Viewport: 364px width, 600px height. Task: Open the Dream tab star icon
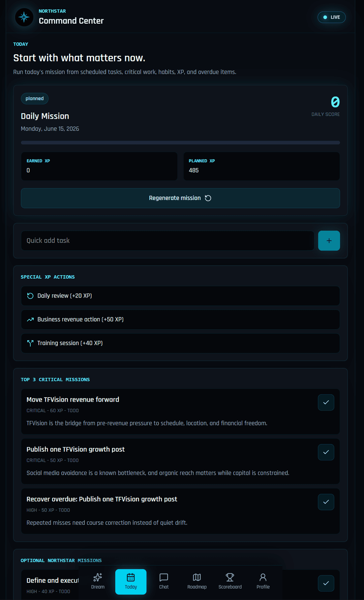98,577
